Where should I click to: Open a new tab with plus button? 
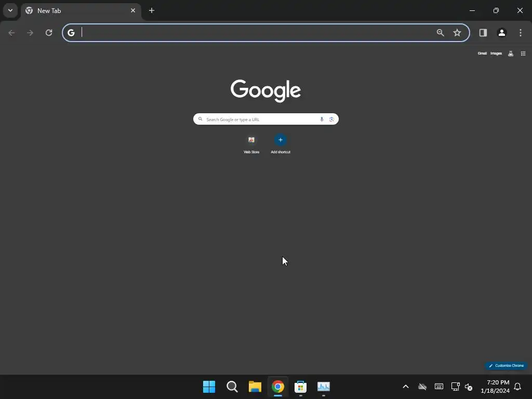[x=152, y=10]
